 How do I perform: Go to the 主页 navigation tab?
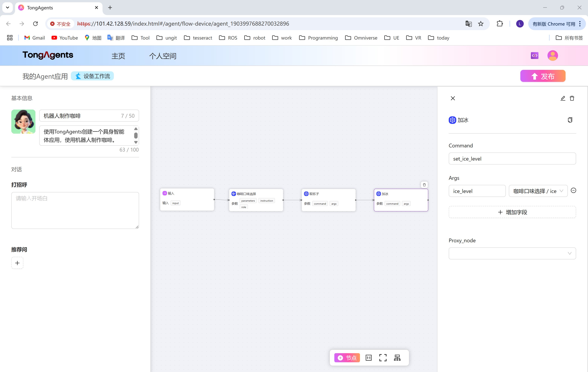118,56
